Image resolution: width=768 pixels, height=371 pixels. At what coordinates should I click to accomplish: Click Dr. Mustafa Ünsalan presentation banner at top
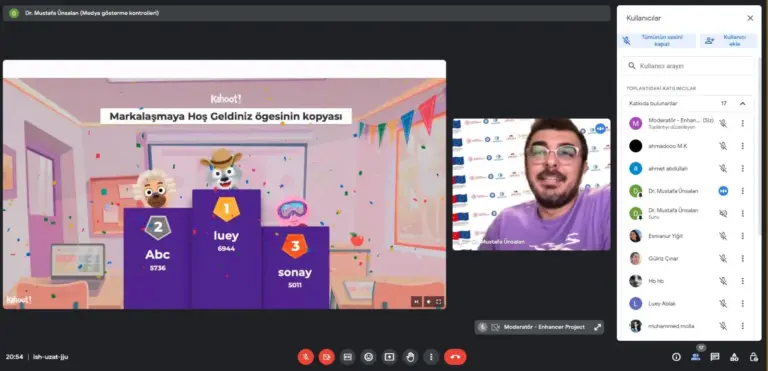[x=307, y=13]
